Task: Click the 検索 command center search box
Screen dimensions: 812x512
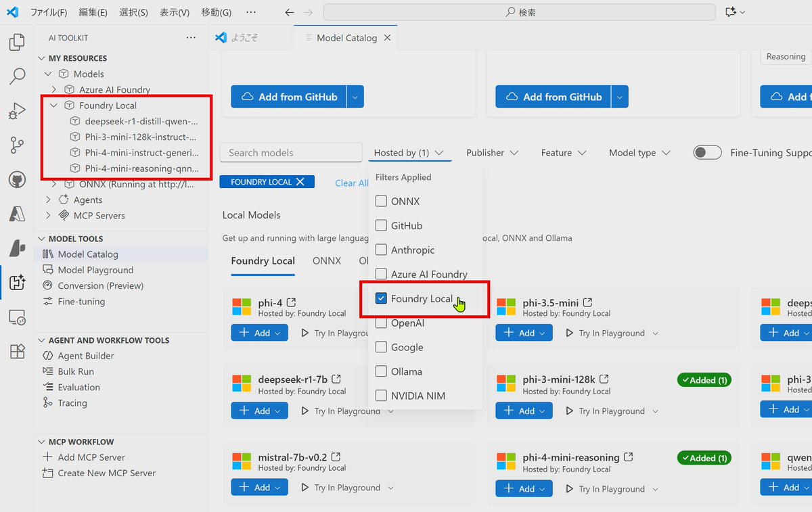Action: (519, 12)
